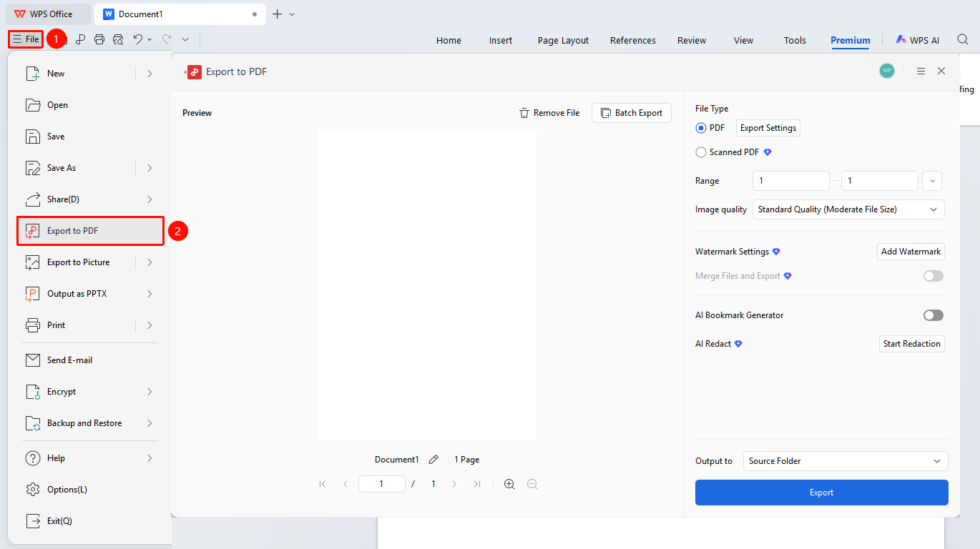Expand the Share(D) submenu arrow
The image size is (980, 549).
tap(150, 199)
